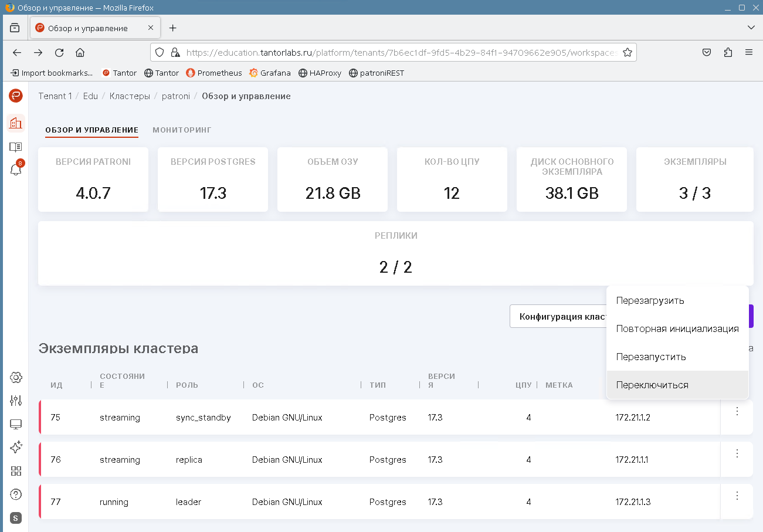Open three-dot menu for instance 76
Screen dimensions: 763x532
click(x=737, y=453)
